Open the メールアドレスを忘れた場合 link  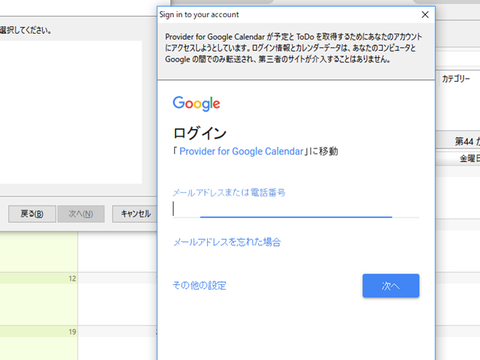click(x=227, y=242)
